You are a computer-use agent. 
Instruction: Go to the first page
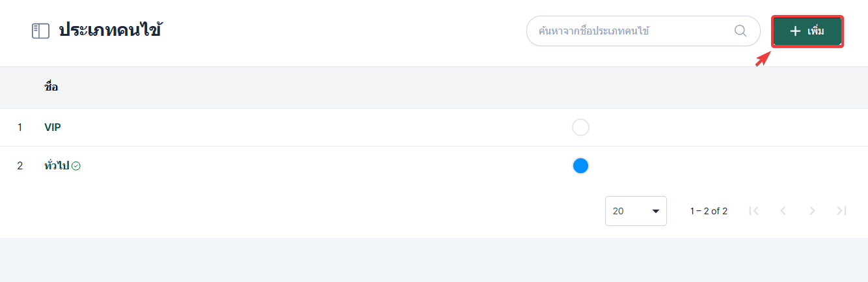click(x=754, y=210)
